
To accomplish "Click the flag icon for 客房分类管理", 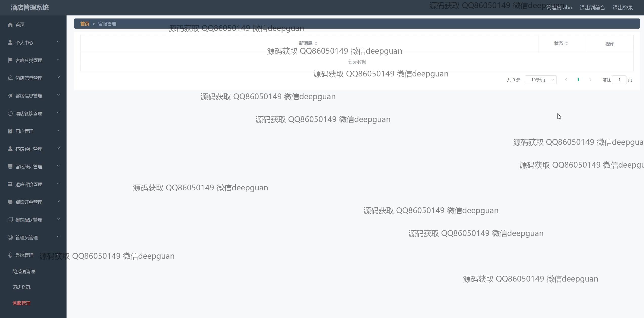I will click(10, 60).
